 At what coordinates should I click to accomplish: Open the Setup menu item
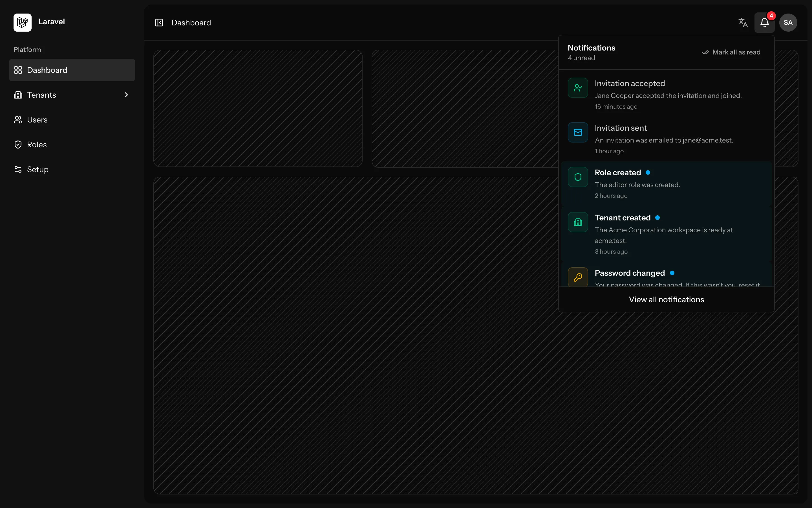coord(72,169)
